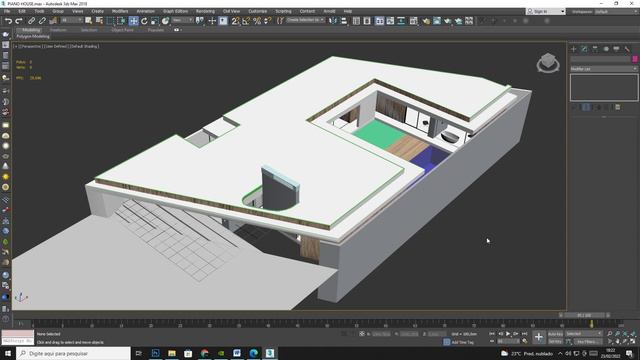The height and width of the screenshot is (360, 640).
Task: Open the Rendering menu
Action: [x=205, y=11]
